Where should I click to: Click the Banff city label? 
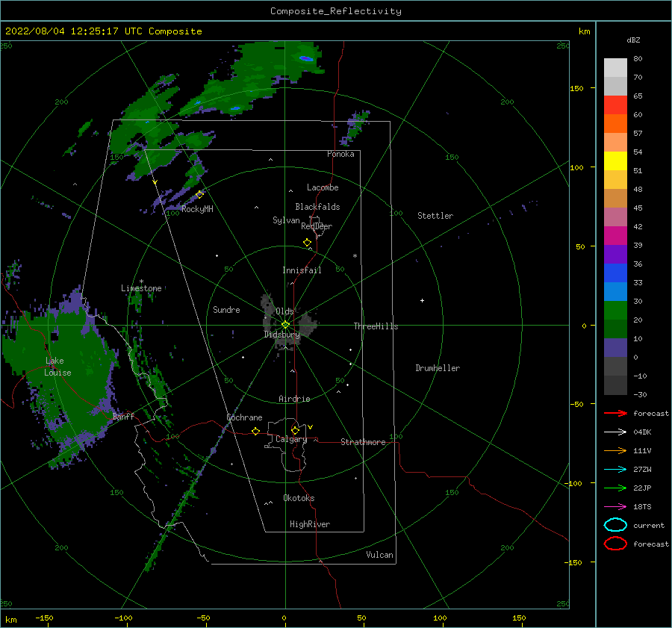(x=123, y=416)
